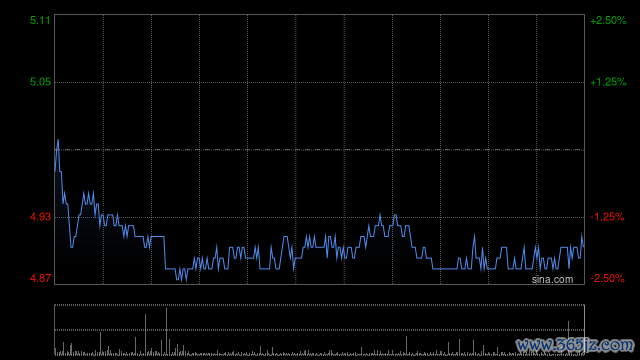Viewport: 640px width, 360px height.
Task: Click the 5.11 price axis label
Action: (x=40, y=20)
